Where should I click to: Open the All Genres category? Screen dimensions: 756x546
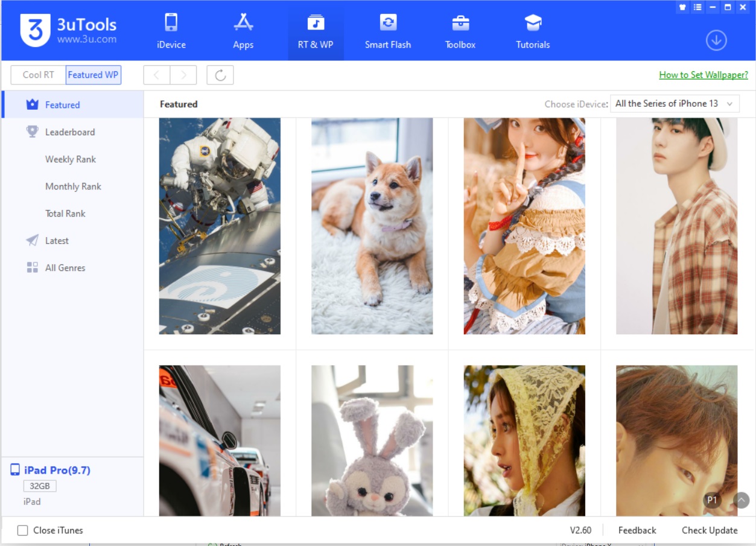coord(65,268)
